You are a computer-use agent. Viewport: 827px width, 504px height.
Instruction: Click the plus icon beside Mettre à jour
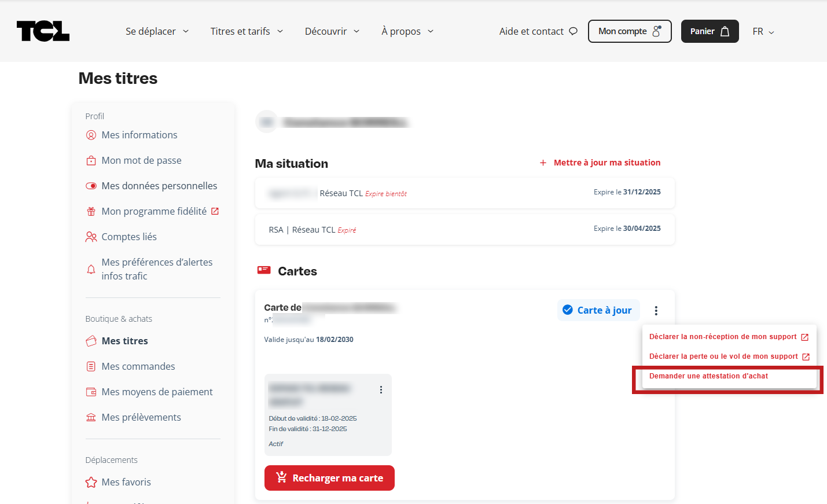[x=543, y=163]
